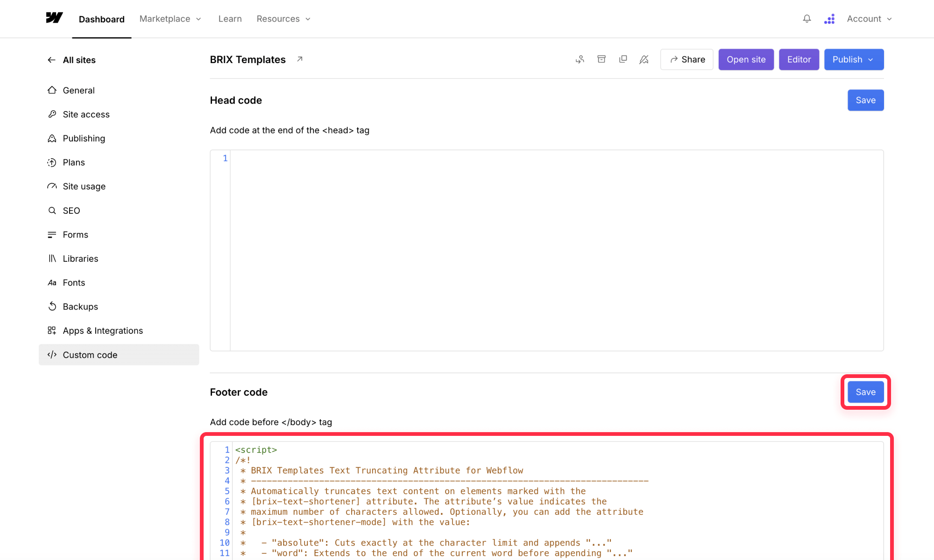Select the Fonts label
Screen dimensions: 934x560
(x=74, y=283)
